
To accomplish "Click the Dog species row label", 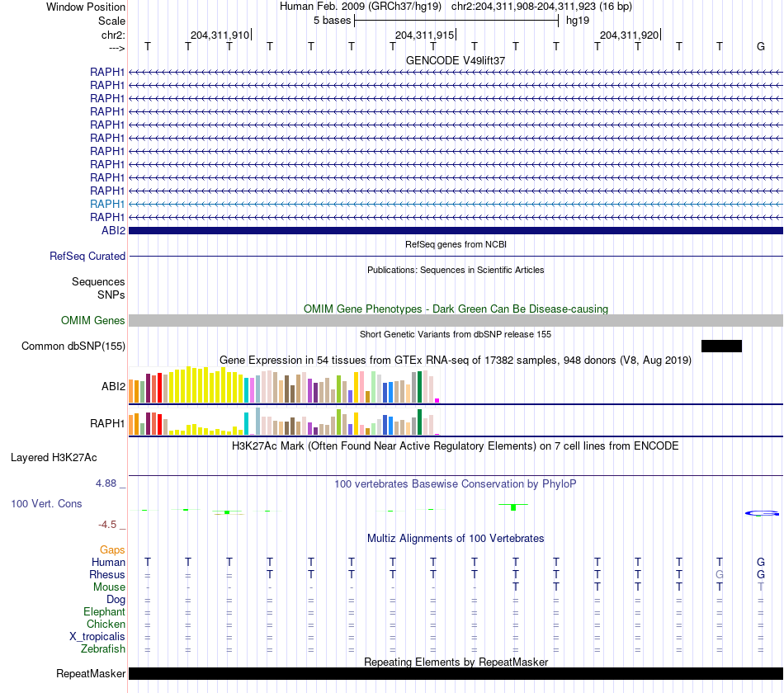I will (x=116, y=599).
